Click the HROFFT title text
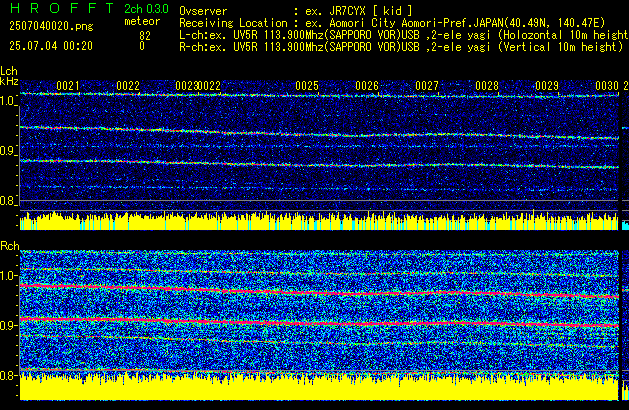Image resolution: width=629 pixels, height=410 pixels. coord(61,8)
